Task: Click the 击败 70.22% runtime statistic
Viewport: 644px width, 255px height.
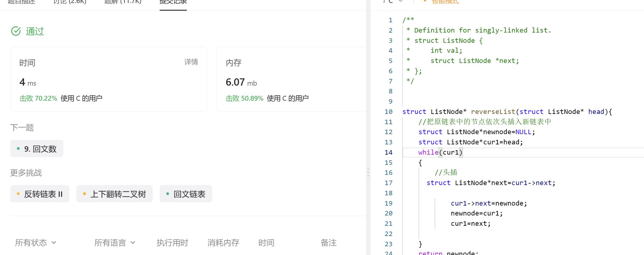Action: (38, 98)
